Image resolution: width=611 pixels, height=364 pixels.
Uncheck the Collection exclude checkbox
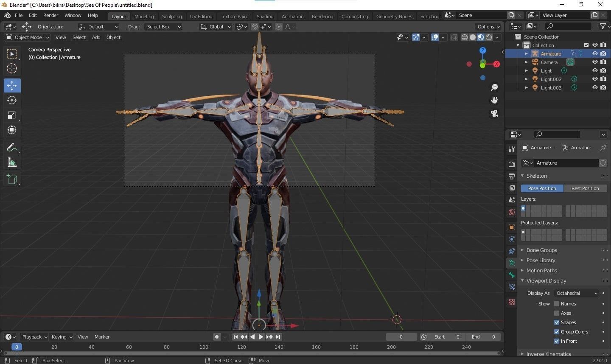[x=586, y=45]
